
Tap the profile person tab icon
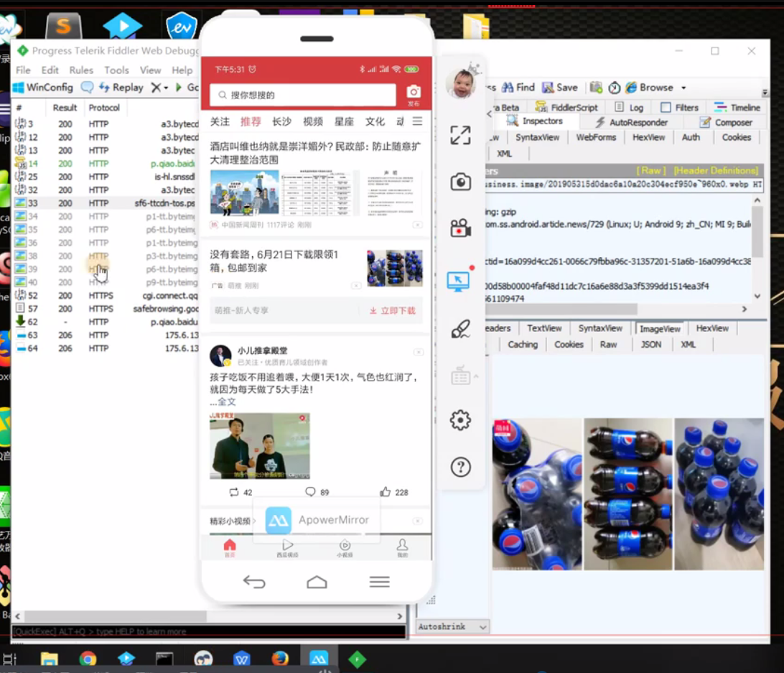403,547
